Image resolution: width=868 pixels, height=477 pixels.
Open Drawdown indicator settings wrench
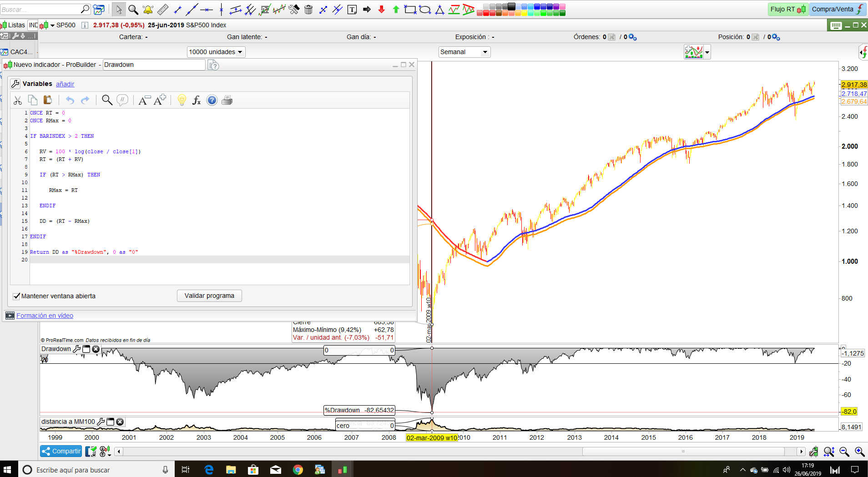[77, 349]
